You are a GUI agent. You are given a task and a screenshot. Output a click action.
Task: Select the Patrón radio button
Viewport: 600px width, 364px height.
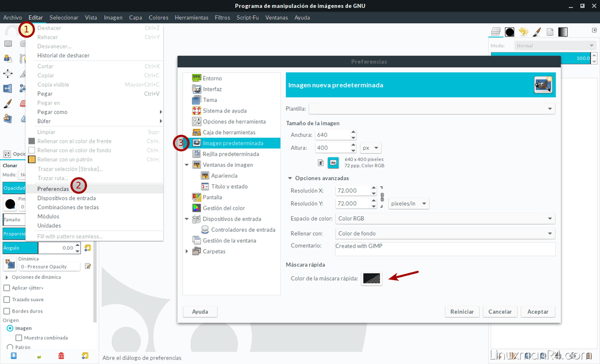[x=10, y=347]
